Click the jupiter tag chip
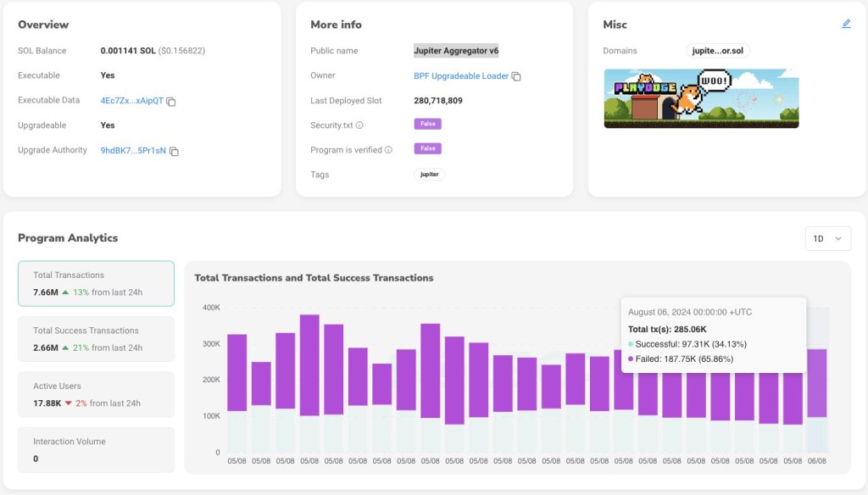 click(x=429, y=175)
